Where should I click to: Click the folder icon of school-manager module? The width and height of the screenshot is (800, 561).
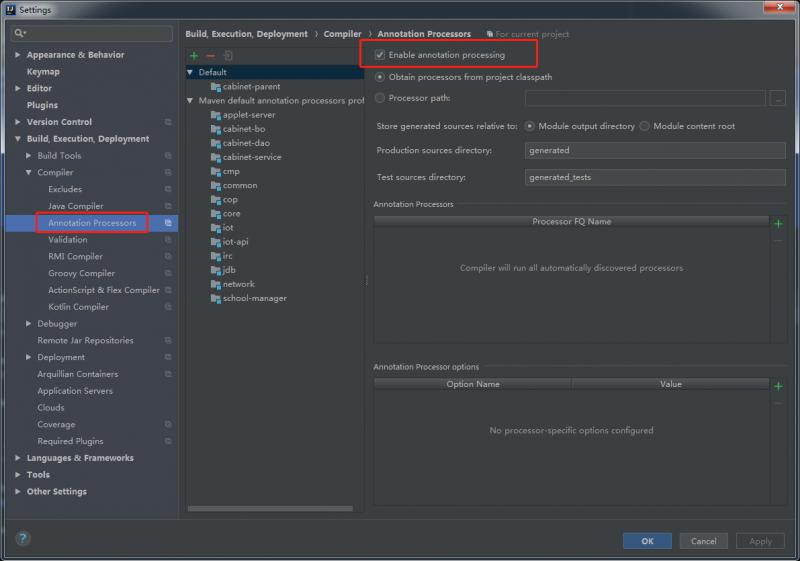(216, 298)
